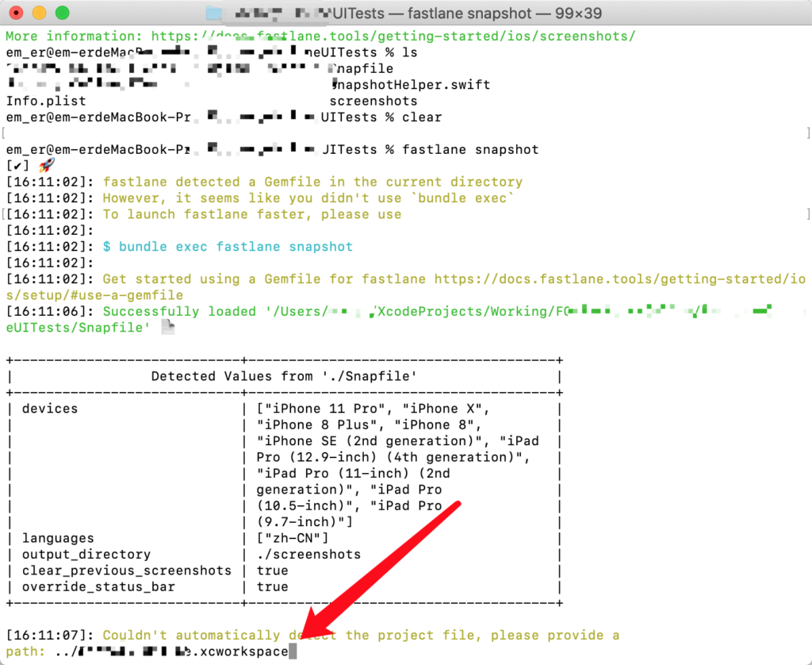Viewport: 812px width, 665px height.
Task: Click the terminal cursor block after xcworkspace
Action: pos(293,652)
